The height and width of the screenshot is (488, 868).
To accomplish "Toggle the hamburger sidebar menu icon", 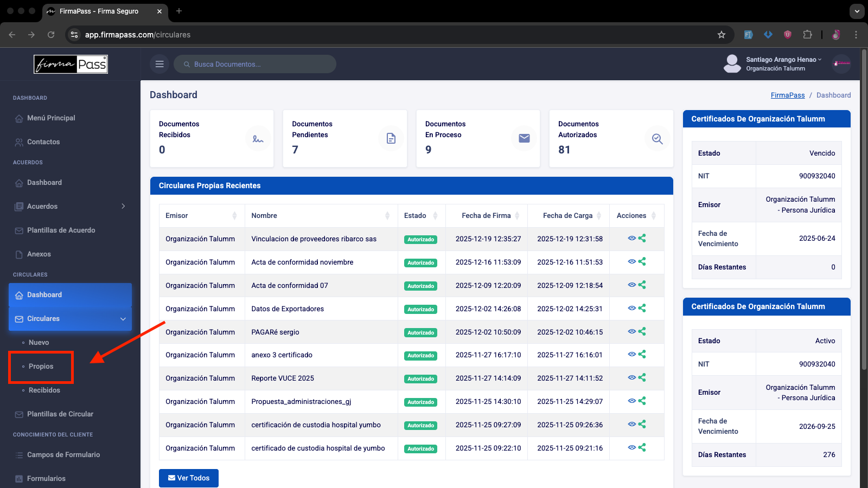I will click(159, 64).
